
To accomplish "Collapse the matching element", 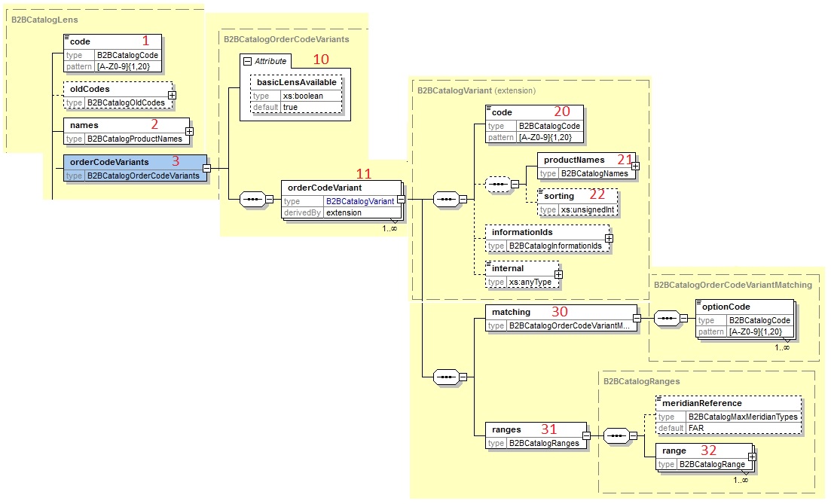I will pos(636,318).
